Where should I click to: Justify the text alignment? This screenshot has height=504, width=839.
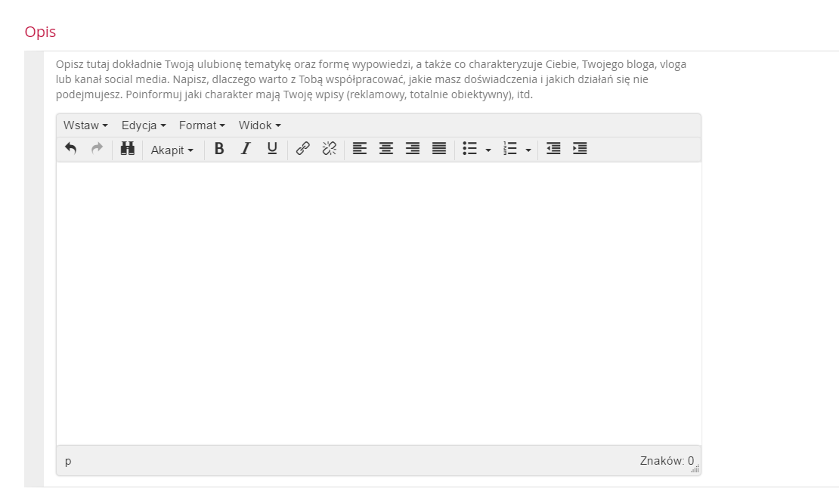coord(439,149)
